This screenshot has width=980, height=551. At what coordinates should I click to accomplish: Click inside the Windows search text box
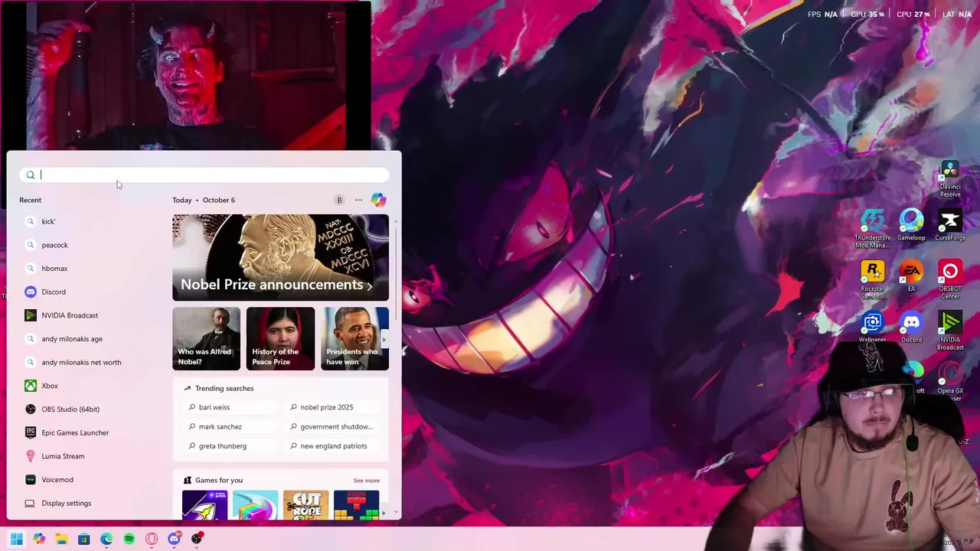tap(204, 175)
